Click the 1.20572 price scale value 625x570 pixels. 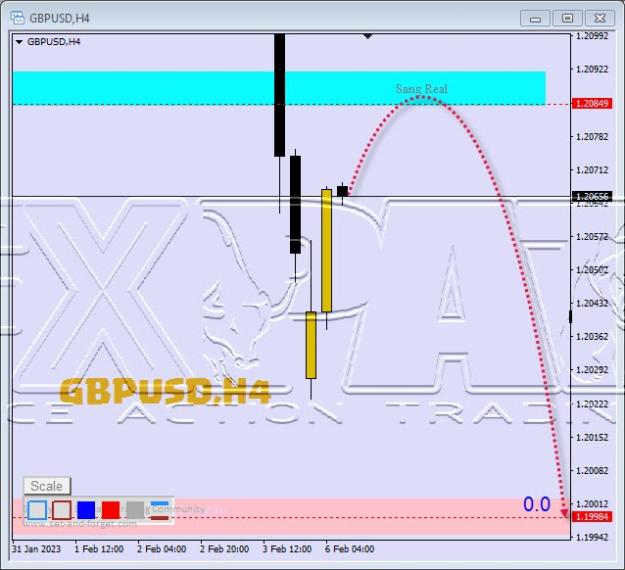point(592,237)
